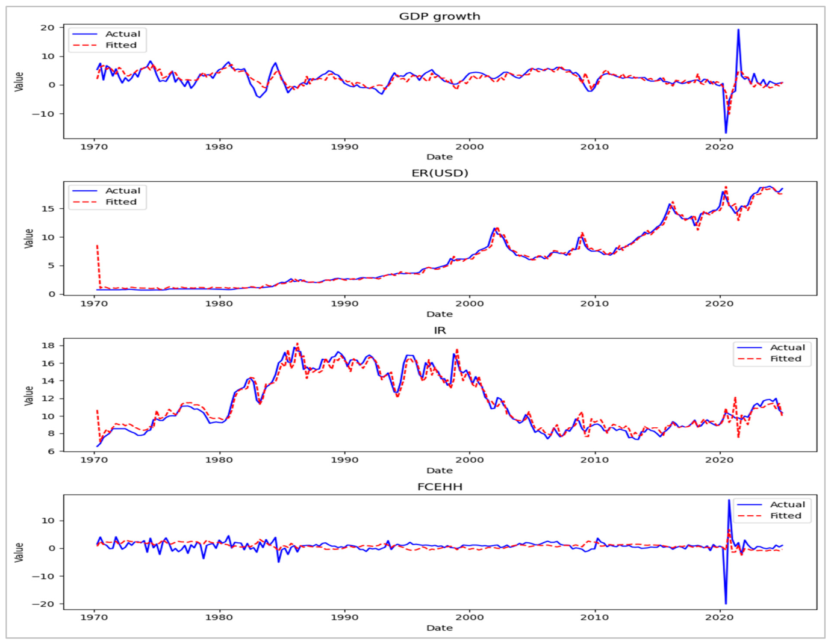
Task: Click the "Date" label under FCEHH chart
Action: [440, 628]
